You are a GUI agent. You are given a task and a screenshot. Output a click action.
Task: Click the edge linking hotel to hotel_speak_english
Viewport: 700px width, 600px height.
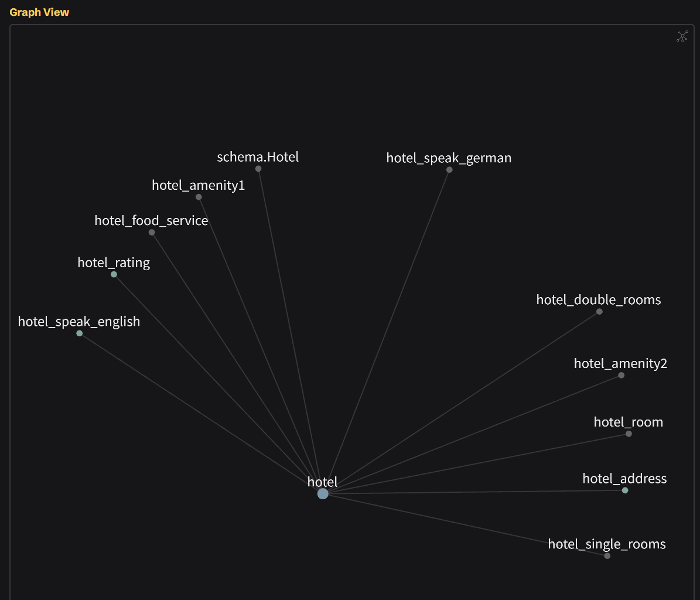coord(201,414)
